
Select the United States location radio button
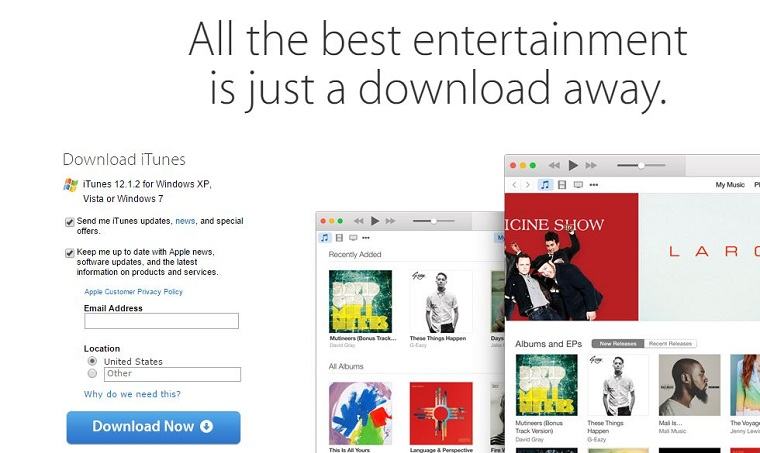[92, 361]
